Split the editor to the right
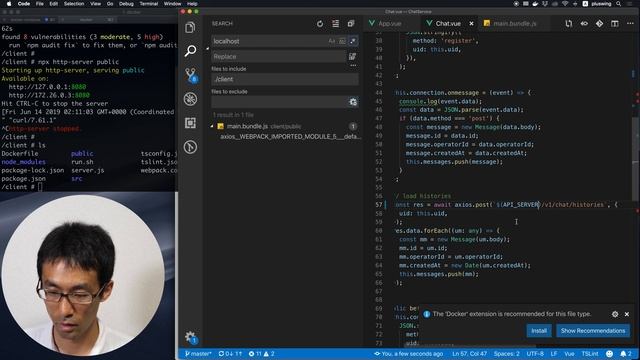 click(x=615, y=24)
